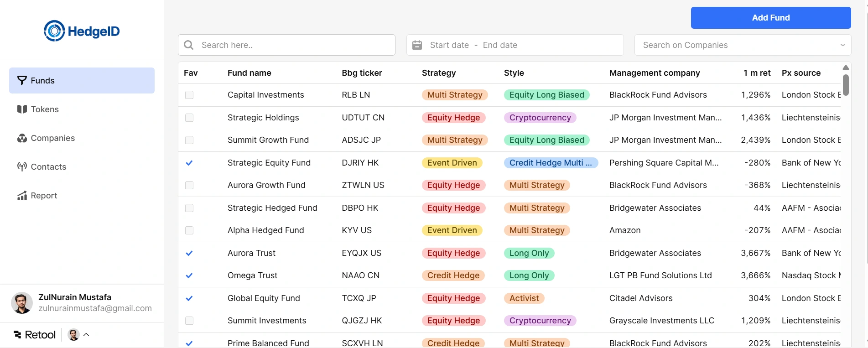This screenshot has width=868, height=348.
Task: Open the Start date picker field
Action: point(449,45)
